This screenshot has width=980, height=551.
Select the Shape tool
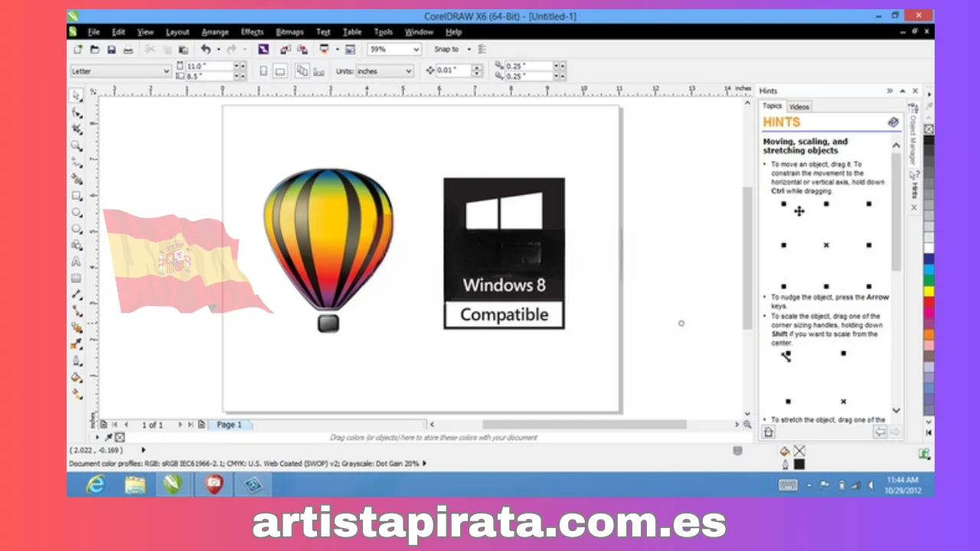tap(77, 112)
